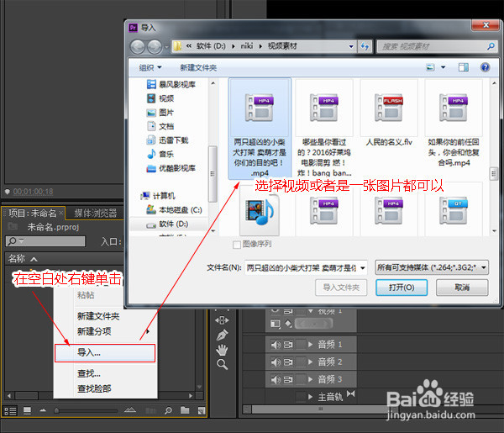504x433 pixels.
Task: Open 迅雷下载 in navigation pane
Action: click(167, 140)
